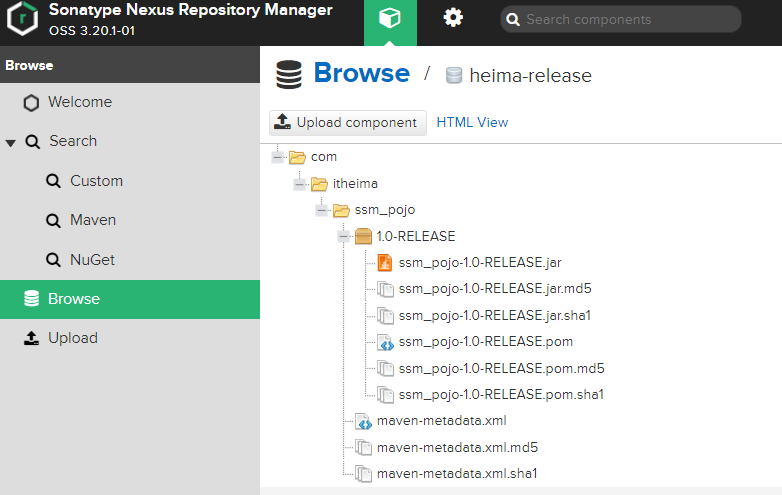
Task: Click the Upload component button
Action: pos(348,123)
